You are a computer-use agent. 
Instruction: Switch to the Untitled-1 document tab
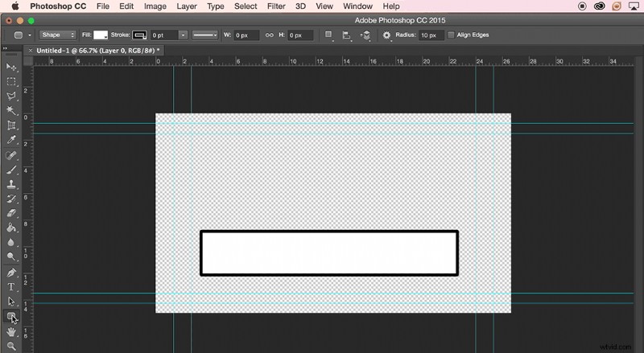(x=97, y=51)
